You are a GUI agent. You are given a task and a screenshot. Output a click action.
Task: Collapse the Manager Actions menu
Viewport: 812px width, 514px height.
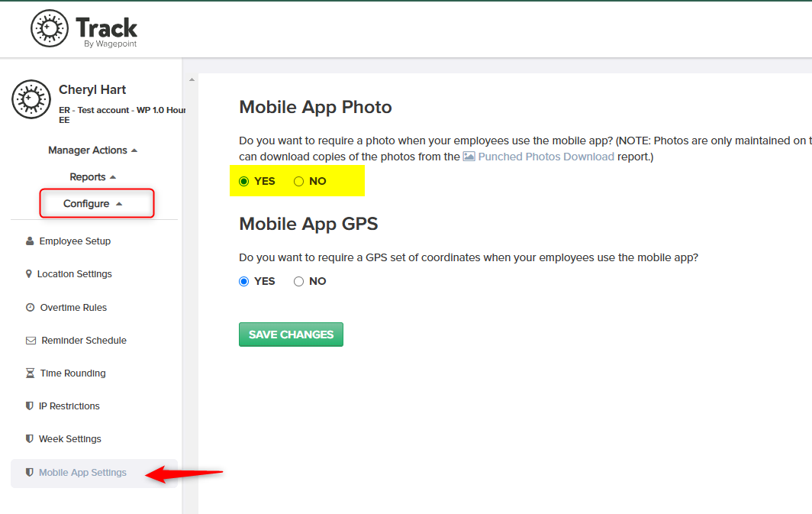pyautogui.click(x=92, y=150)
